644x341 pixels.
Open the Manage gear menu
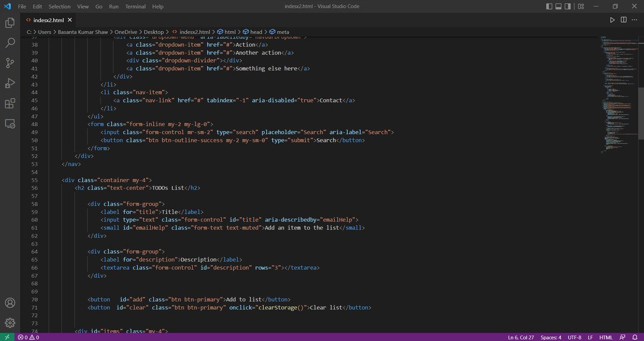click(x=10, y=323)
